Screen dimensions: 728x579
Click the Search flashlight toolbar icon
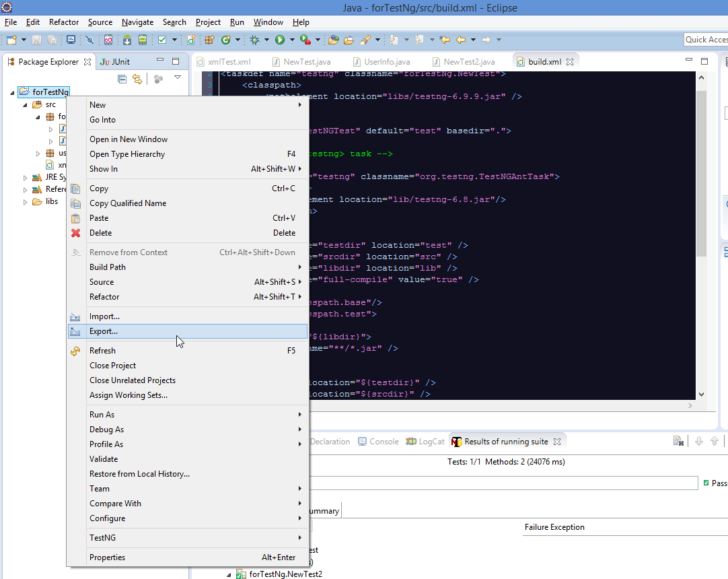pyautogui.click(x=365, y=40)
